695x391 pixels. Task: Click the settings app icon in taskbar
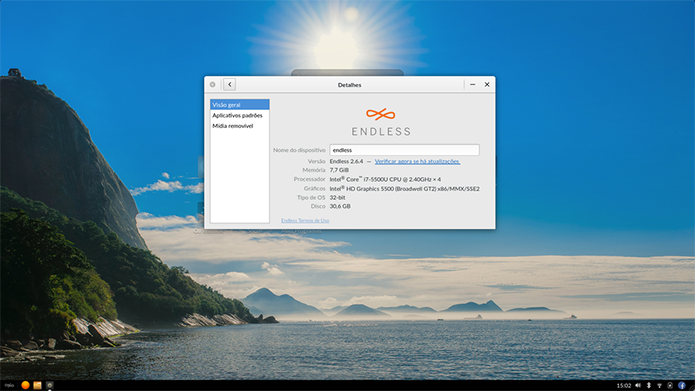(50, 385)
